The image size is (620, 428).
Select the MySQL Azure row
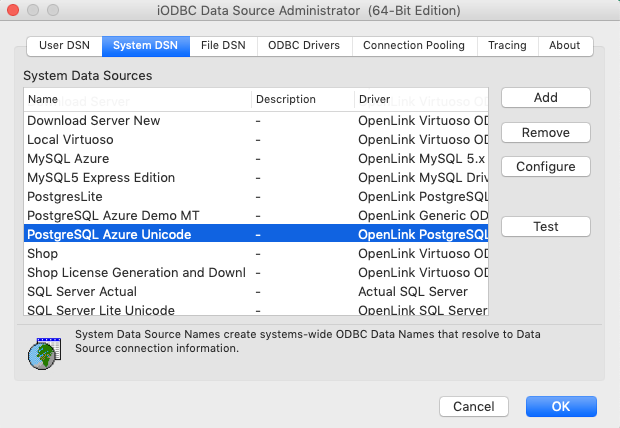(x=68, y=158)
